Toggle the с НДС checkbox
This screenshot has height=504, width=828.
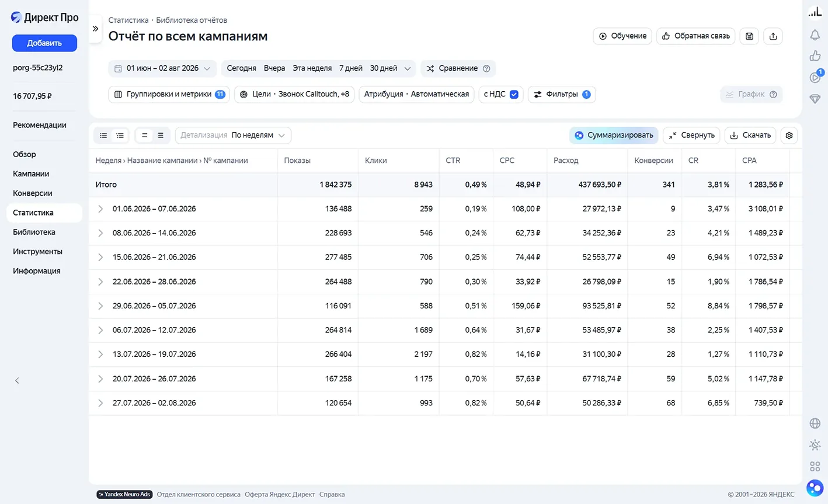click(x=514, y=95)
